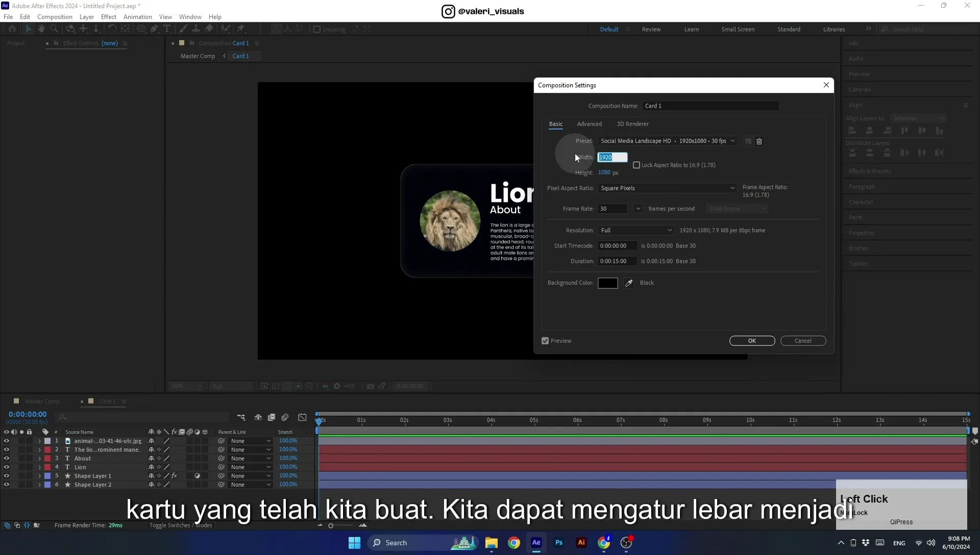
Task: Open Chrome from the Windows taskbar
Action: click(514, 543)
